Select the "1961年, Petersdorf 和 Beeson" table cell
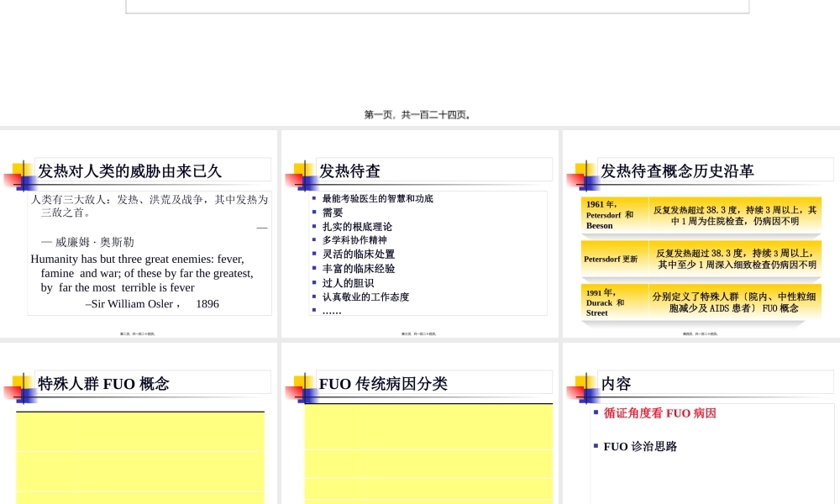The width and height of the screenshot is (840, 504). (x=614, y=215)
